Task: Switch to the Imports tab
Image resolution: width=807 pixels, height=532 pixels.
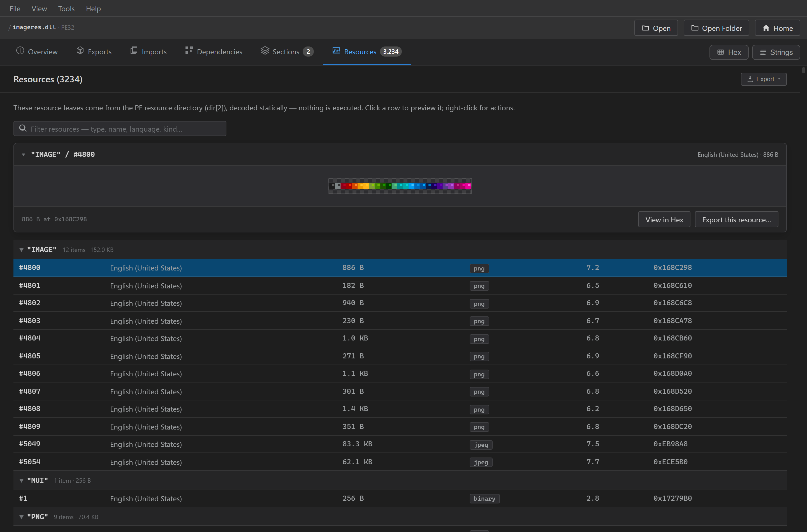Action: point(149,52)
